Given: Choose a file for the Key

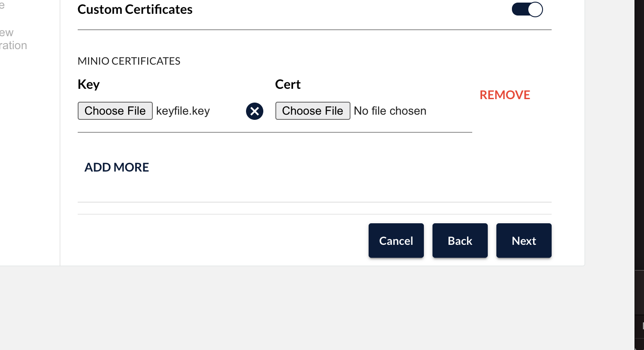Looking at the screenshot, I should 115,111.
